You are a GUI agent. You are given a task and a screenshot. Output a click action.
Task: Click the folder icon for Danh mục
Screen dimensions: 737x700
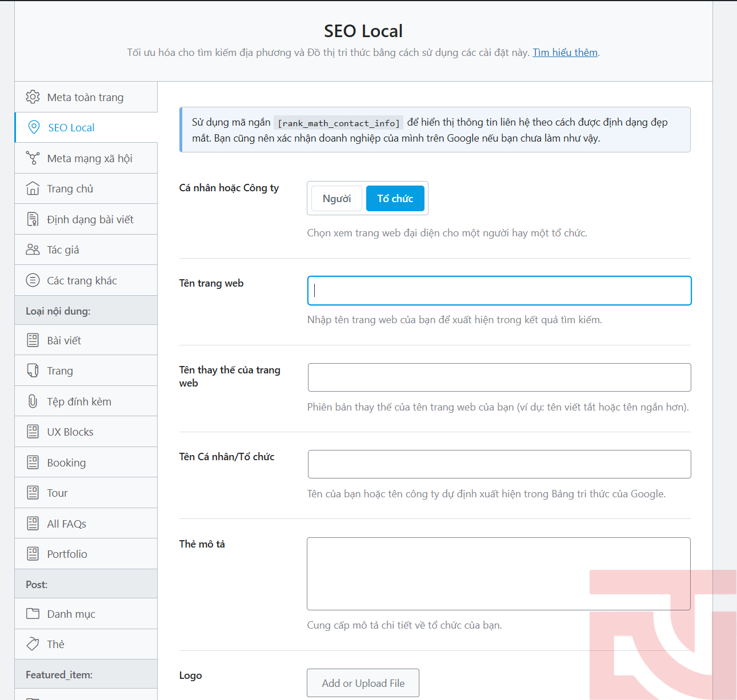pos(33,614)
